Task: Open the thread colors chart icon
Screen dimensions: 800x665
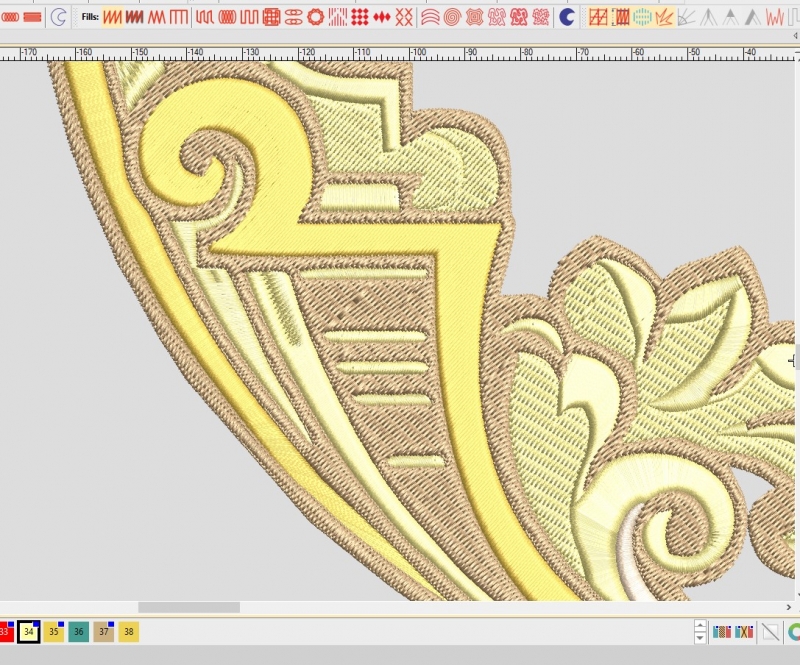Action: pyautogui.click(x=721, y=632)
